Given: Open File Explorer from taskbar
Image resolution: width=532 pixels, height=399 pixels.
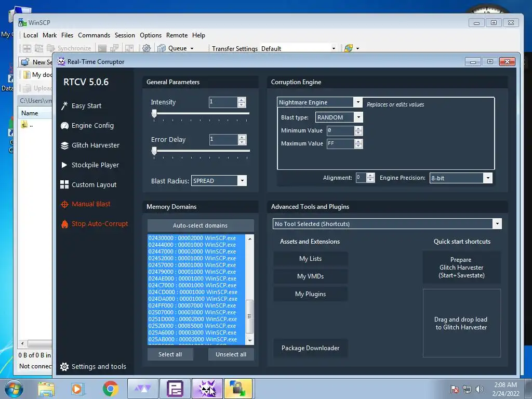Looking at the screenshot, I should coord(46,389).
